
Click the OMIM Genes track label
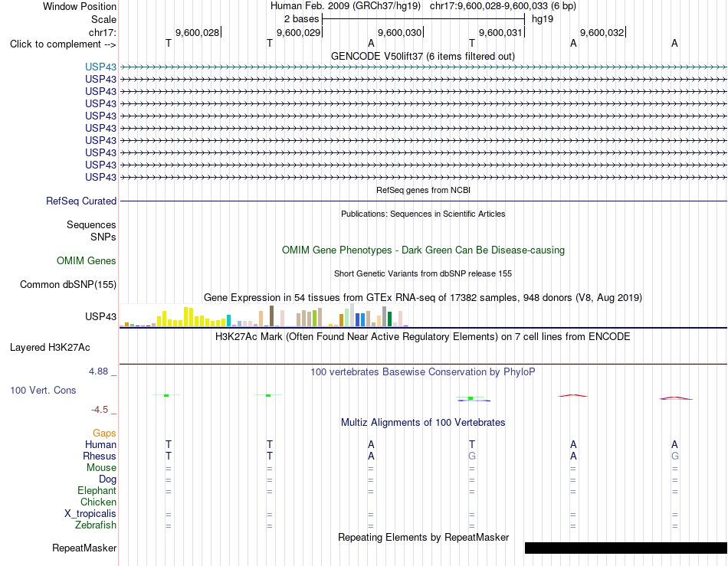(x=86, y=260)
